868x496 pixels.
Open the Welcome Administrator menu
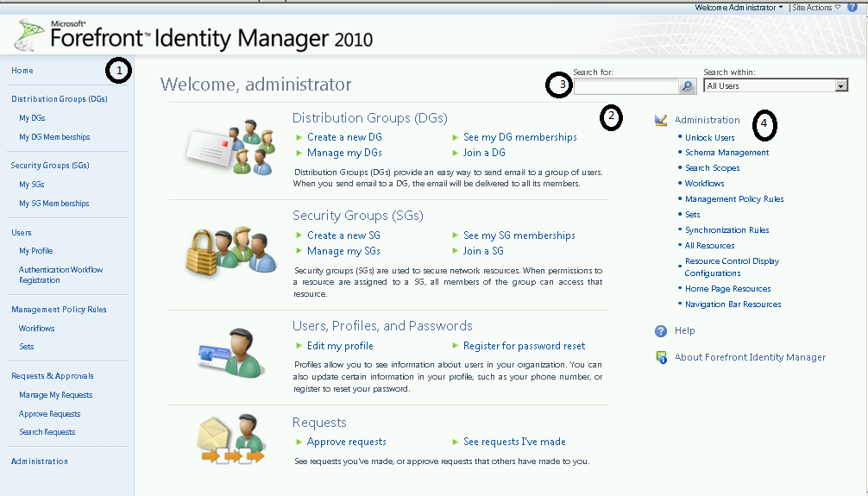[x=739, y=8]
